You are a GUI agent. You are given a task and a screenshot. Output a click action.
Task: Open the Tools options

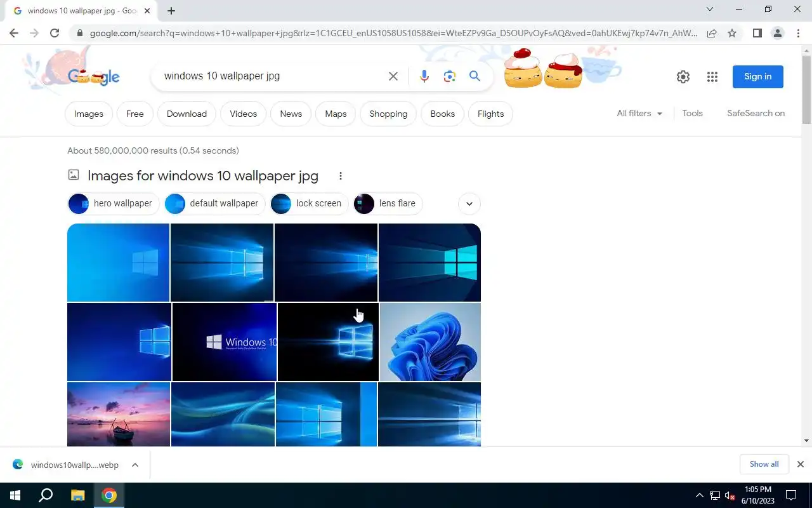coord(692,113)
